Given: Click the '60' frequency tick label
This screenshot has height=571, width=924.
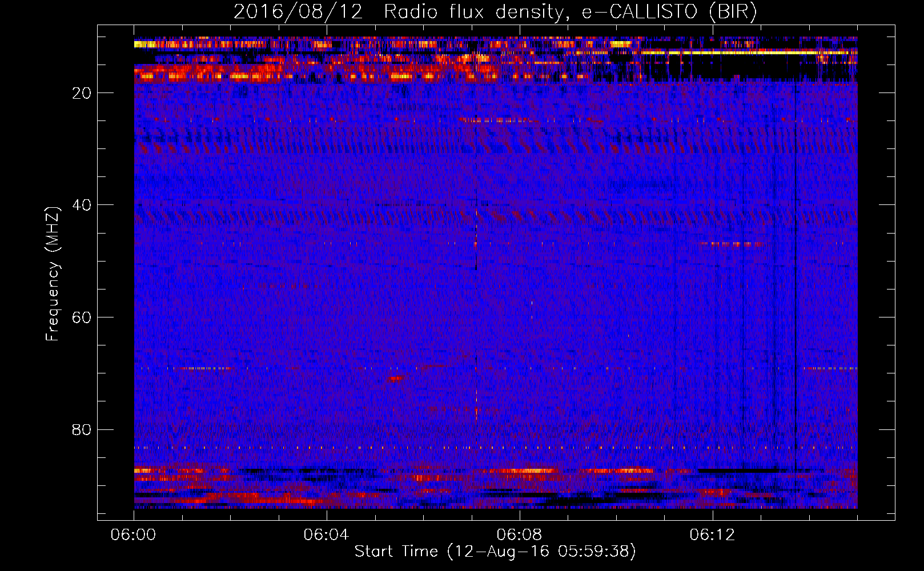Looking at the screenshot, I should coord(82,317).
